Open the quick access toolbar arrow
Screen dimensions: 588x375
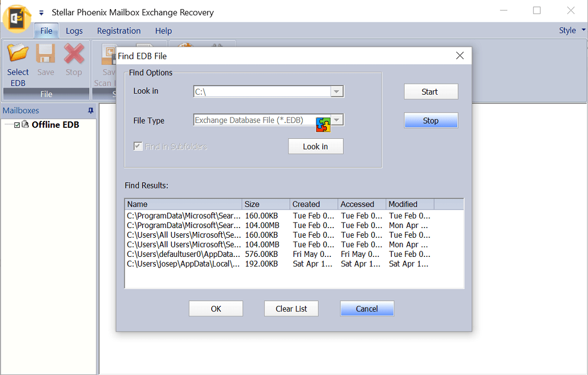41,13
